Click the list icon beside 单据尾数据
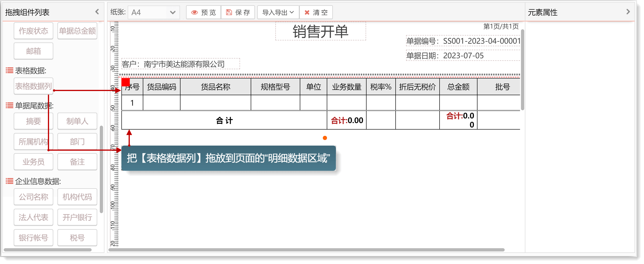This screenshot has width=644, height=264. coord(10,106)
